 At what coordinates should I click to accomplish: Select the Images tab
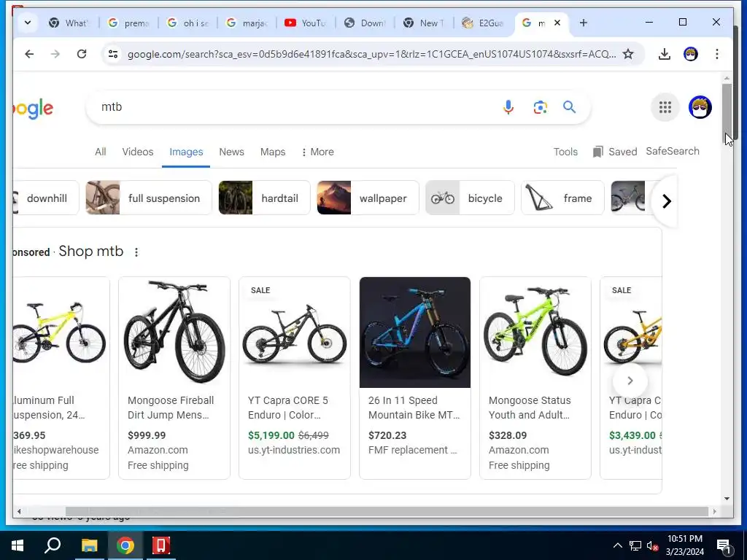[x=186, y=152]
